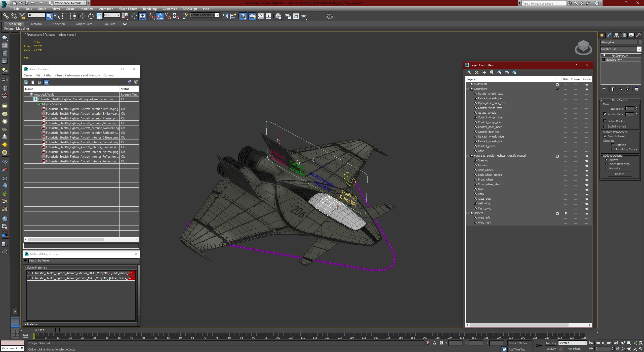644x352 pixels.
Task: Open the Workspace Default dropdown
Action: [x=70, y=3]
